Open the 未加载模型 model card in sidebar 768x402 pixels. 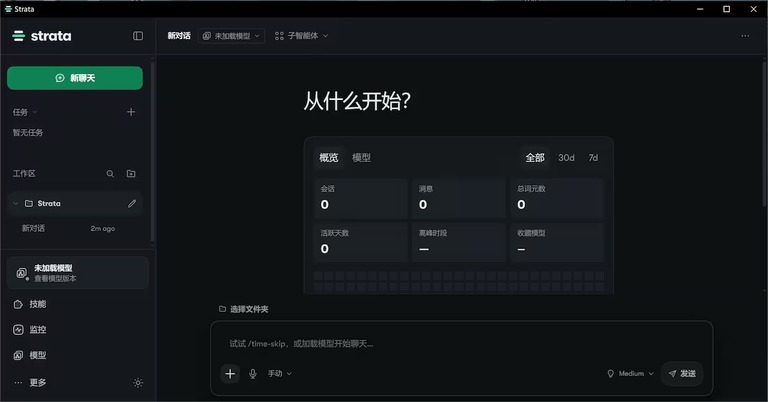[x=77, y=273]
